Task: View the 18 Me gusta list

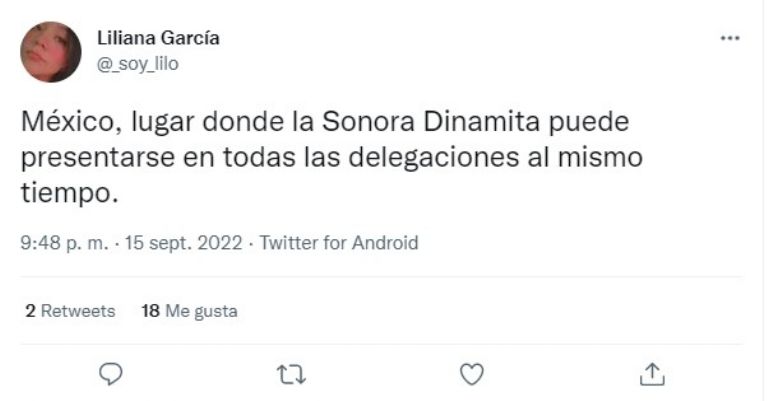Action: pyautogui.click(x=189, y=311)
